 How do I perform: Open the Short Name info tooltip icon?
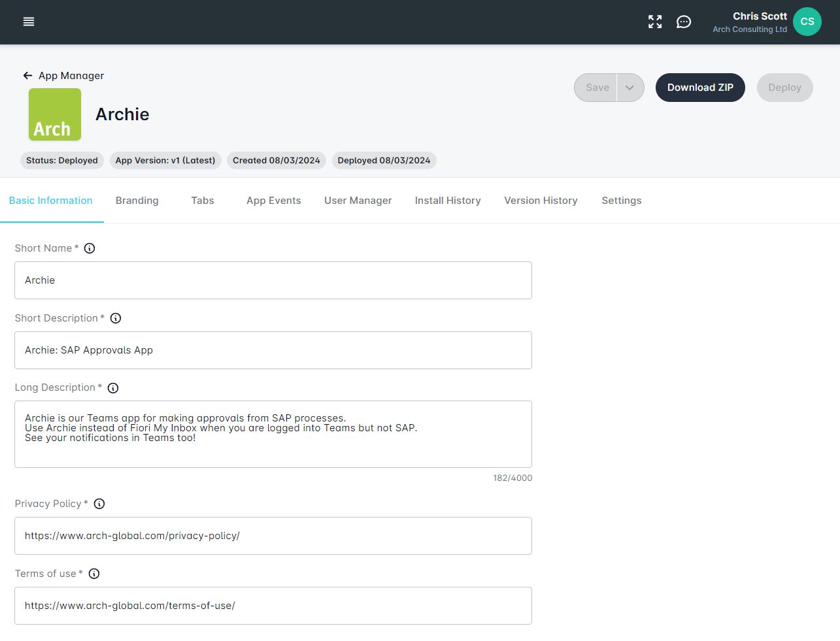[90, 248]
